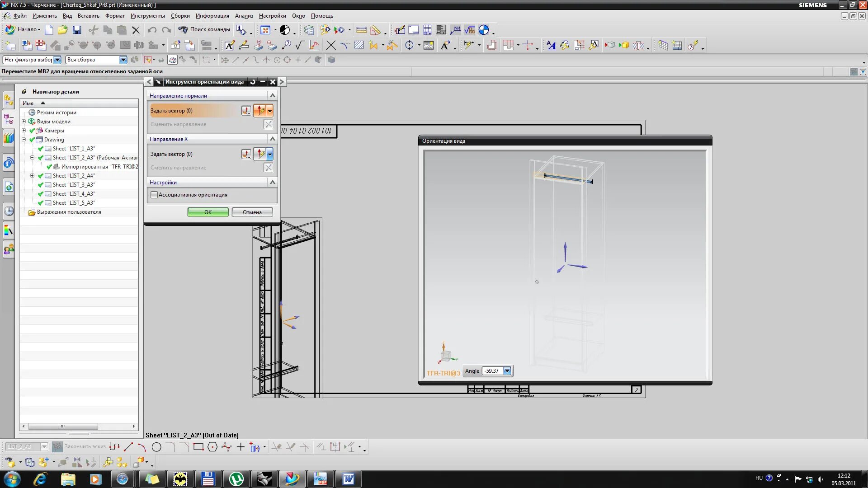Viewport: 868px width, 488px height.
Task: Select the rectangle sketch tool
Action: pyautogui.click(x=198, y=447)
